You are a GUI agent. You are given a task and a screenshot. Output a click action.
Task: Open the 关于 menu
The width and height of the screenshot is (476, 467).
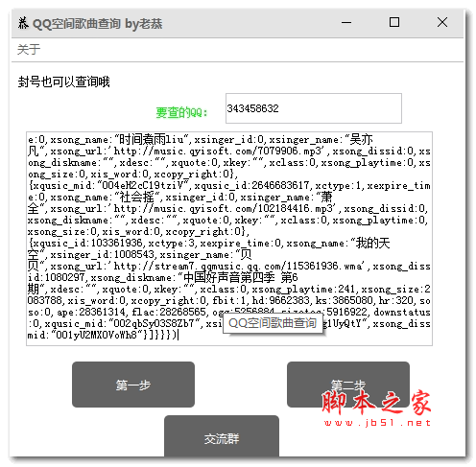point(29,50)
